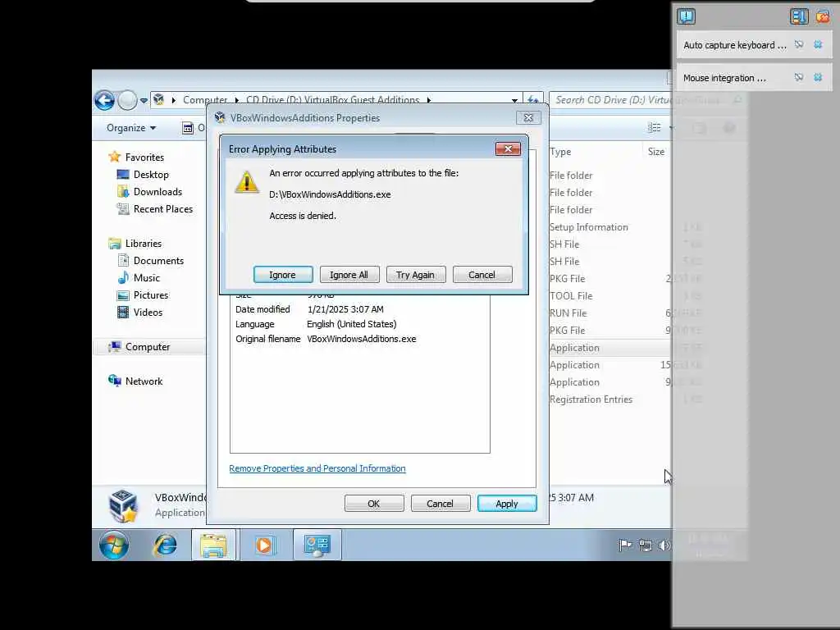This screenshot has width=840, height=630.
Task: Click the volume speaker tray icon
Action: (664, 546)
